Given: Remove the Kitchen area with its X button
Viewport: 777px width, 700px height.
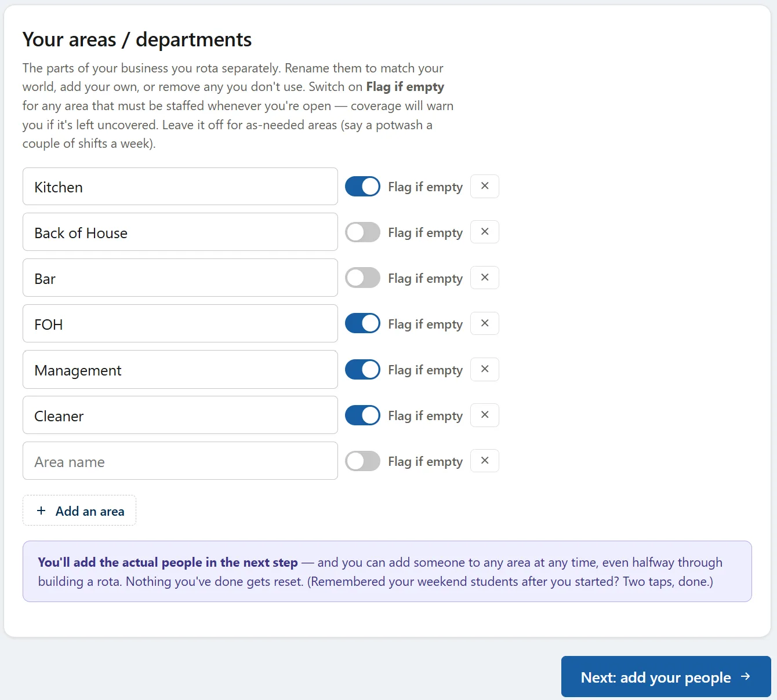Looking at the screenshot, I should click(485, 186).
